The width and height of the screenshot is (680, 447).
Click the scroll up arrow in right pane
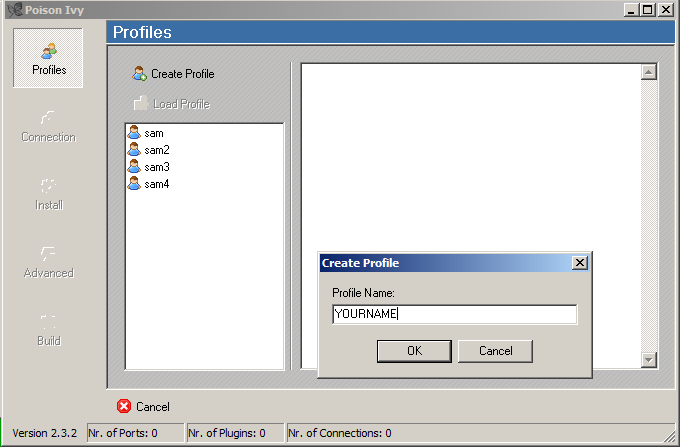[x=648, y=72]
